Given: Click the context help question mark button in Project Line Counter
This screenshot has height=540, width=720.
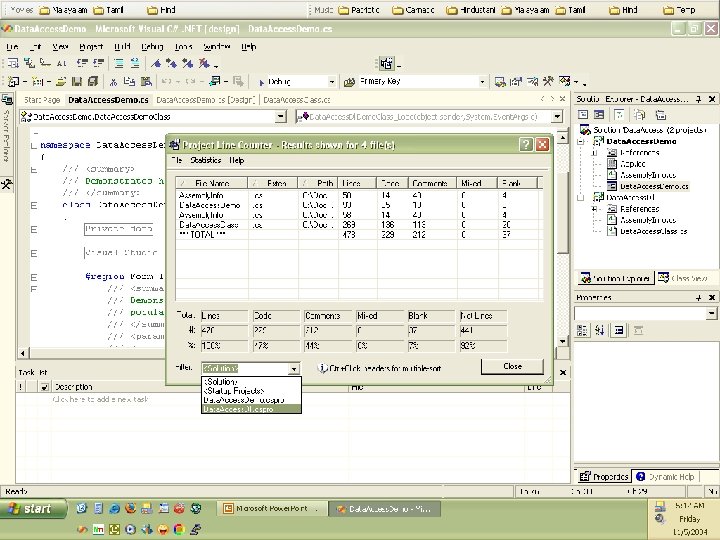Looking at the screenshot, I should pyautogui.click(x=525, y=144).
